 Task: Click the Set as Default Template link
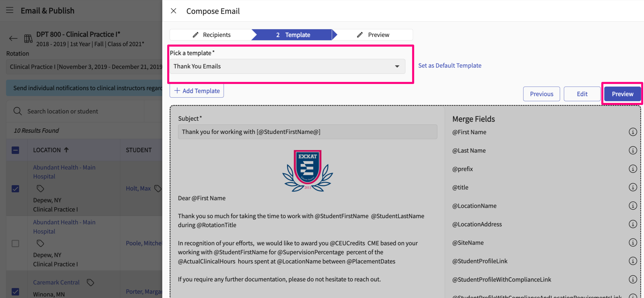[449, 66]
